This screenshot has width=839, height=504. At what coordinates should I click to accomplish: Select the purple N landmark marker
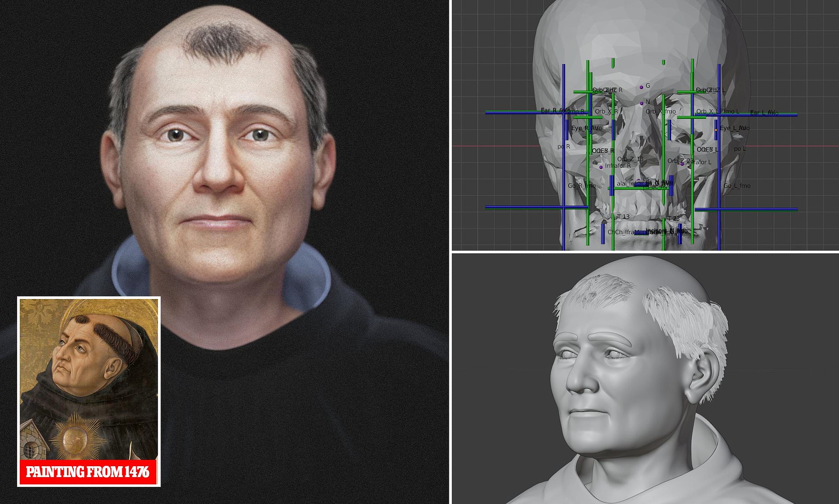click(x=642, y=103)
